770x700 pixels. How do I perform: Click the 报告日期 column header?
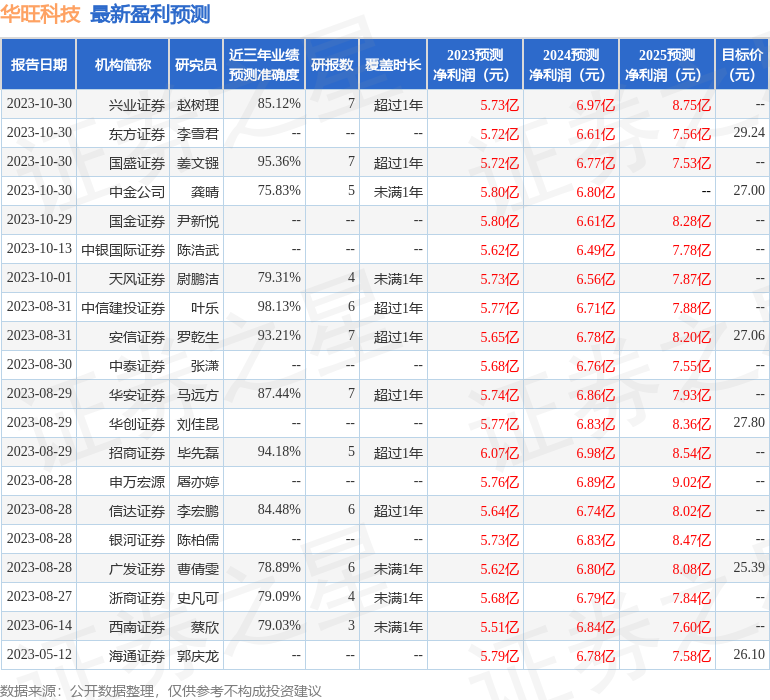coord(39,64)
